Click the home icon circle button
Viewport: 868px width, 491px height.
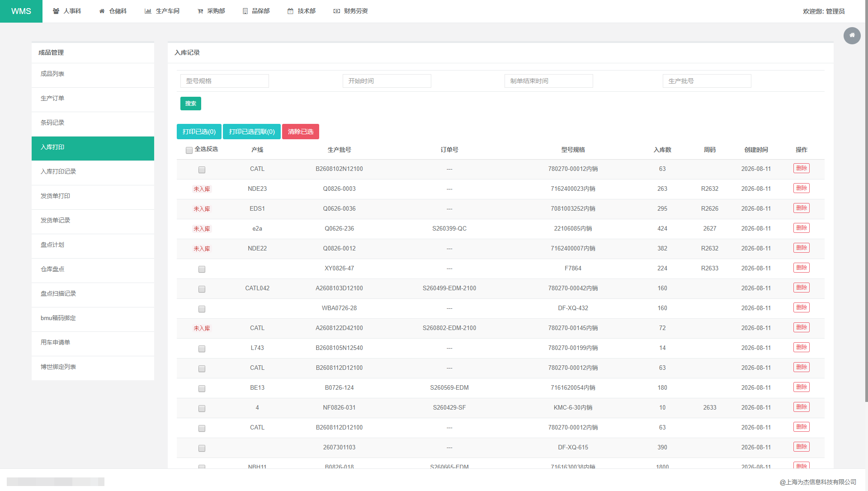(x=852, y=36)
